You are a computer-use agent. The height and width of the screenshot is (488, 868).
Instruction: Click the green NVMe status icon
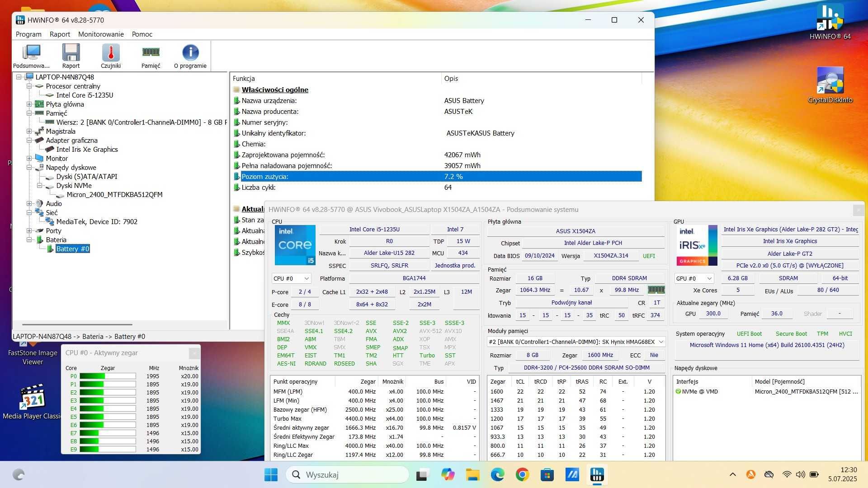[678, 391]
